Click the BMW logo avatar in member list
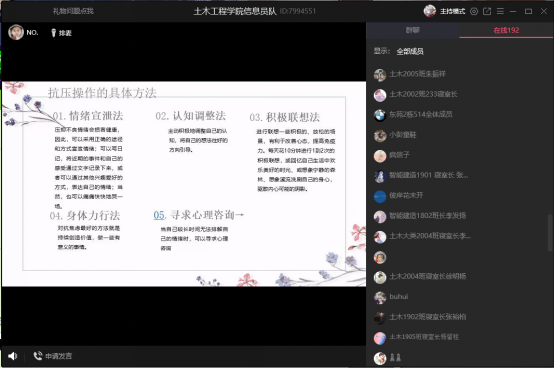 (380, 115)
